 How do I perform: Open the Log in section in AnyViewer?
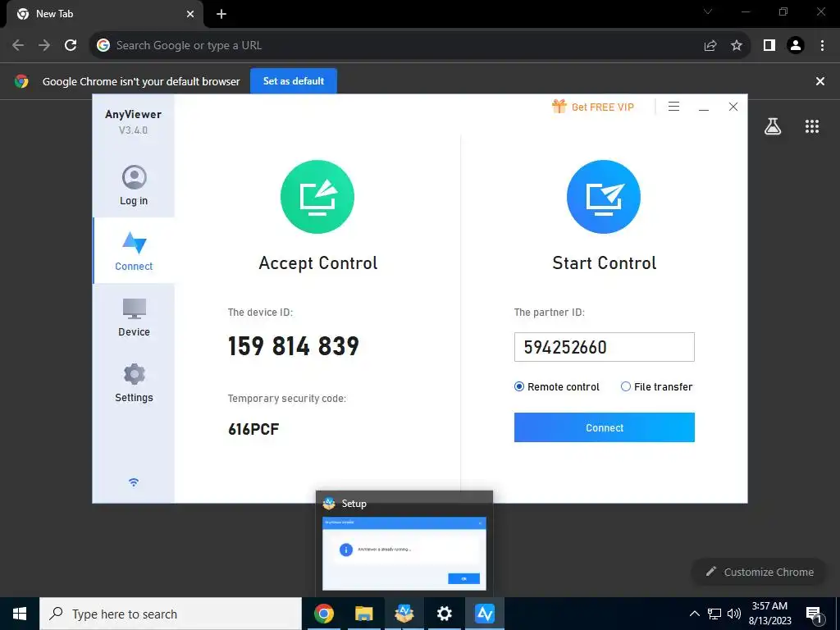pos(134,185)
